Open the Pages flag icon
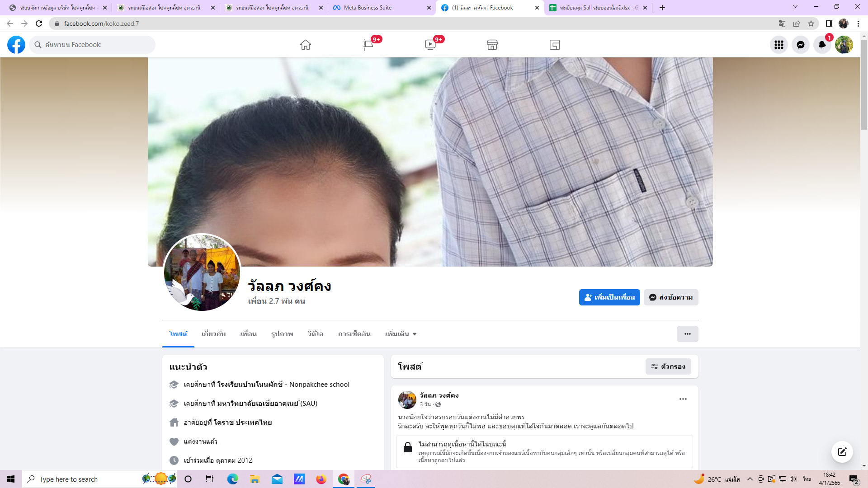This screenshot has height=488, width=868. (x=368, y=45)
